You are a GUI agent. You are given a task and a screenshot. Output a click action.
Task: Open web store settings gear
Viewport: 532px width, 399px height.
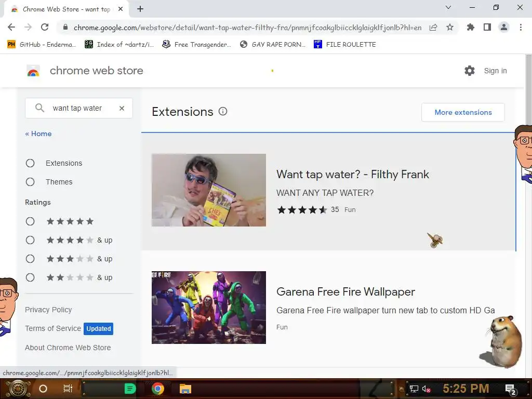[470, 71]
